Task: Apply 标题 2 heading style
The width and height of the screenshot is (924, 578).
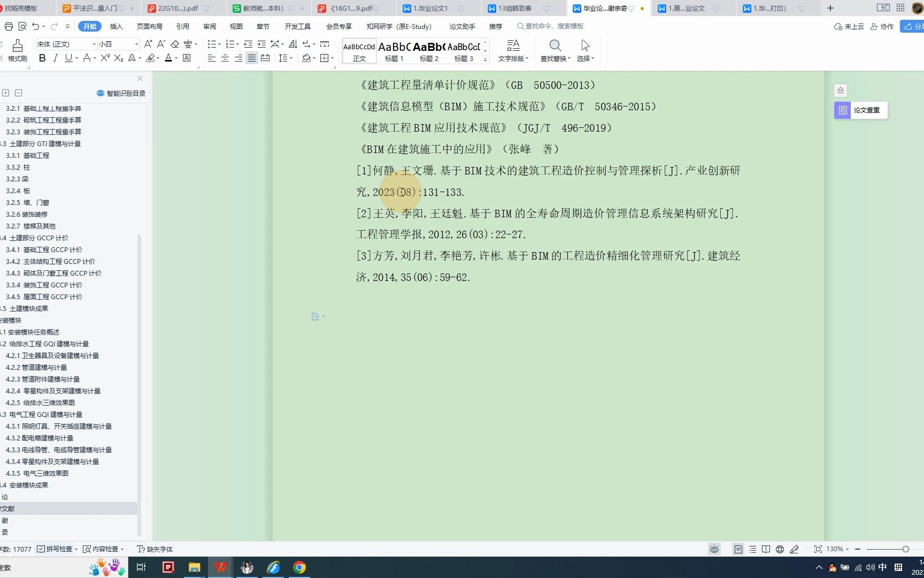Action: [429, 51]
